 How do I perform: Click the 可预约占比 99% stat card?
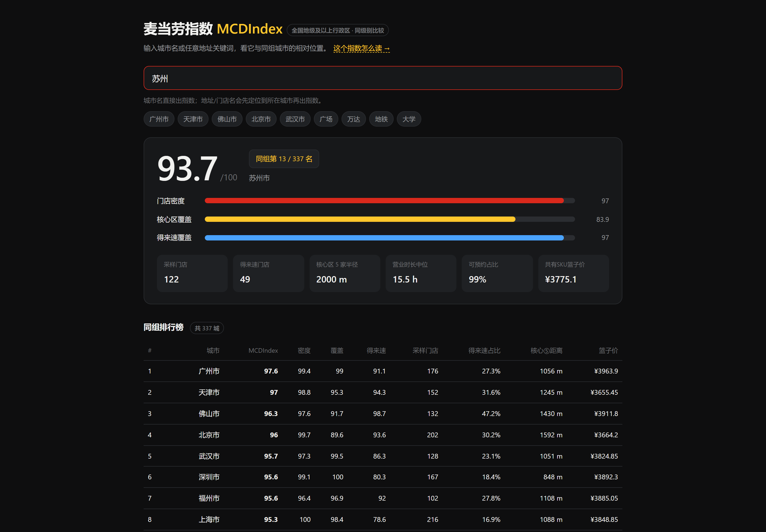(497, 273)
